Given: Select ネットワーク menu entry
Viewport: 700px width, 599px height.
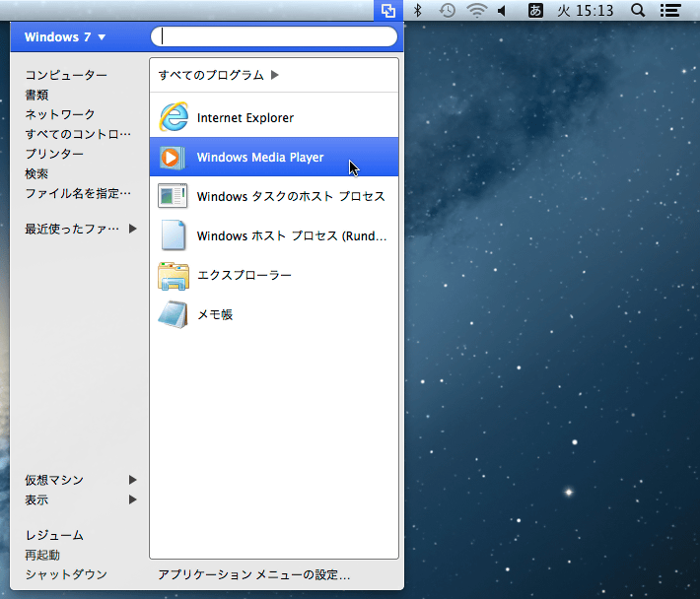Looking at the screenshot, I should (x=60, y=114).
